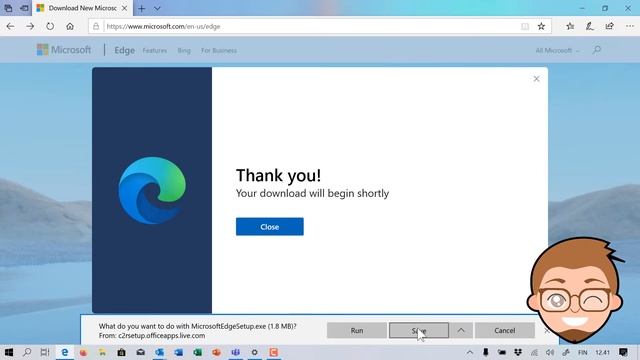Open the For Business menu item

tap(219, 51)
